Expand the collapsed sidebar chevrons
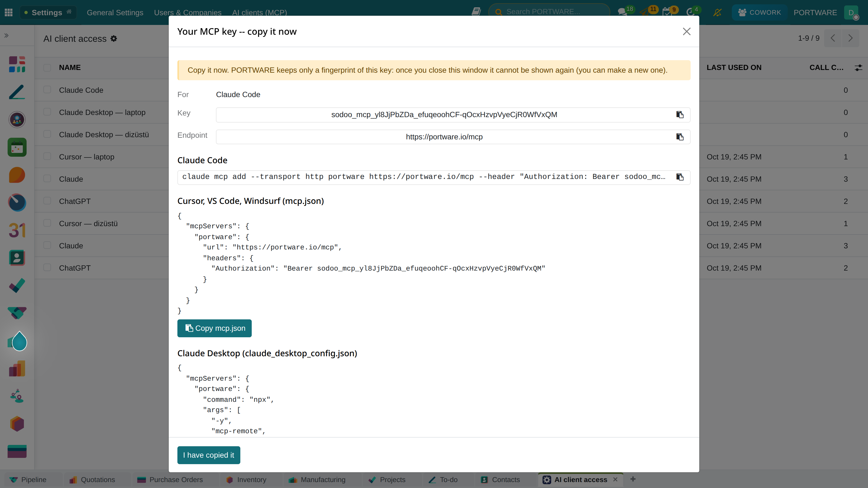The height and width of the screenshot is (488, 868). pos(7,35)
